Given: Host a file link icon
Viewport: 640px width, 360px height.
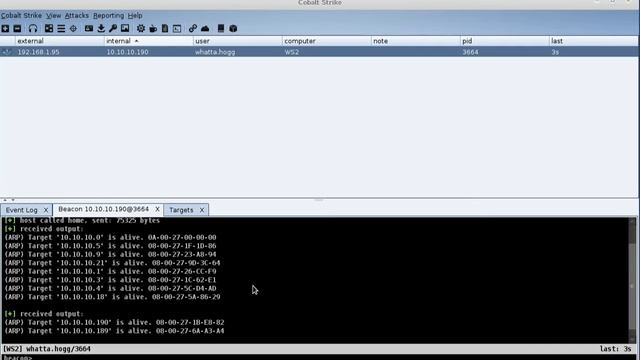Looking at the screenshot, I should [193, 29].
